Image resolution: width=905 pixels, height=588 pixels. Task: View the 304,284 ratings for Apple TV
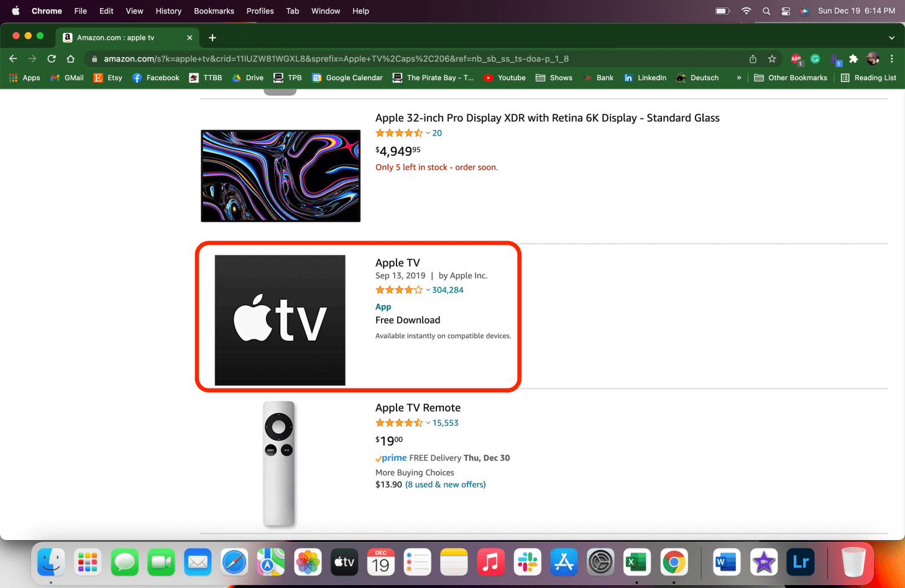pyautogui.click(x=448, y=290)
